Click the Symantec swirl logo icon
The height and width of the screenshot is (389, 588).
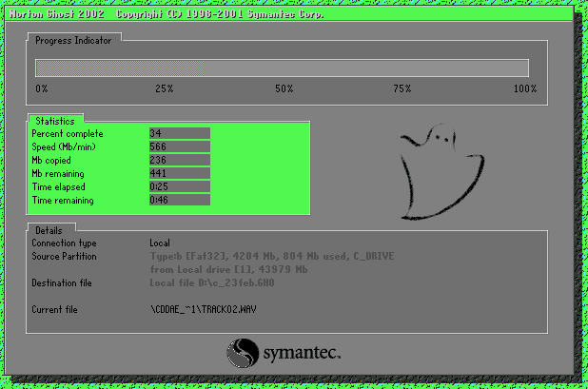(x=243, y=353)
